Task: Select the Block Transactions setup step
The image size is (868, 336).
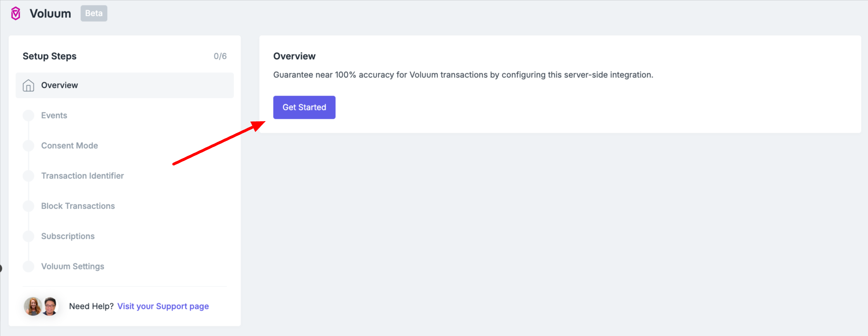Action: (78, 206)
